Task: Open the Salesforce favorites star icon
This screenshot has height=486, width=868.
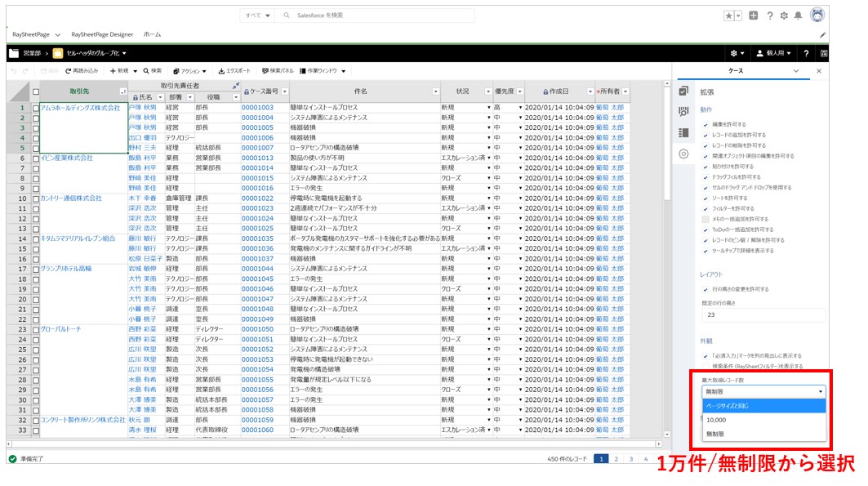Action: (728, 16)
